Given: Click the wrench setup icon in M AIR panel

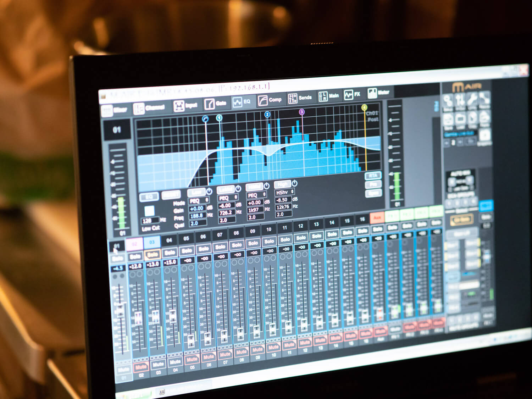Looking at the screenshot, I should (472, 99).
